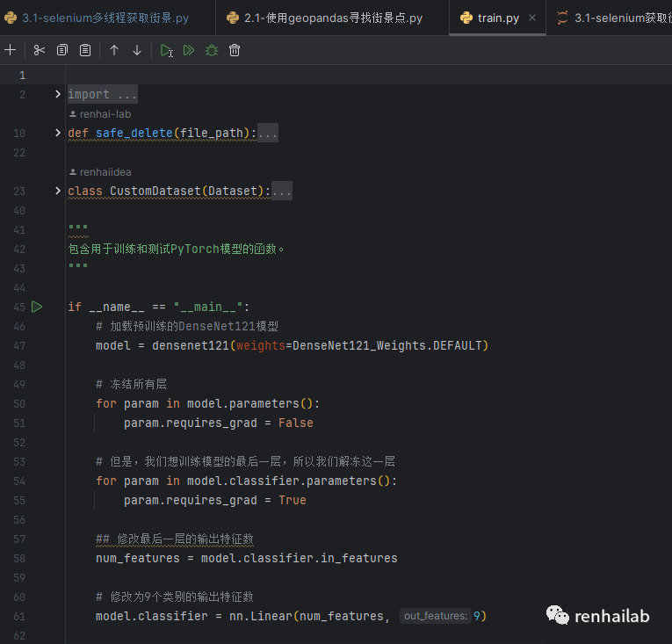Image resolution: width=672 pixels, height=644 pixels.
Task: Expand the folded import block
Action: (58, 94)
